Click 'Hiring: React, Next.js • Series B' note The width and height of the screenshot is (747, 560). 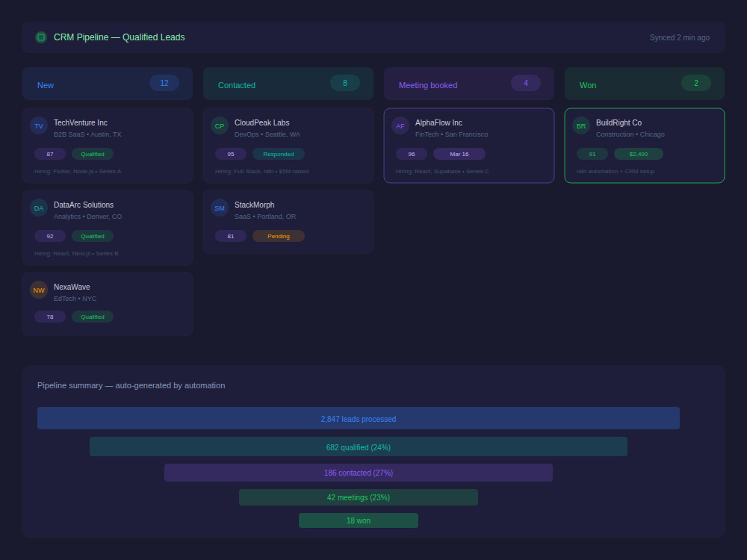pos(76,253)
